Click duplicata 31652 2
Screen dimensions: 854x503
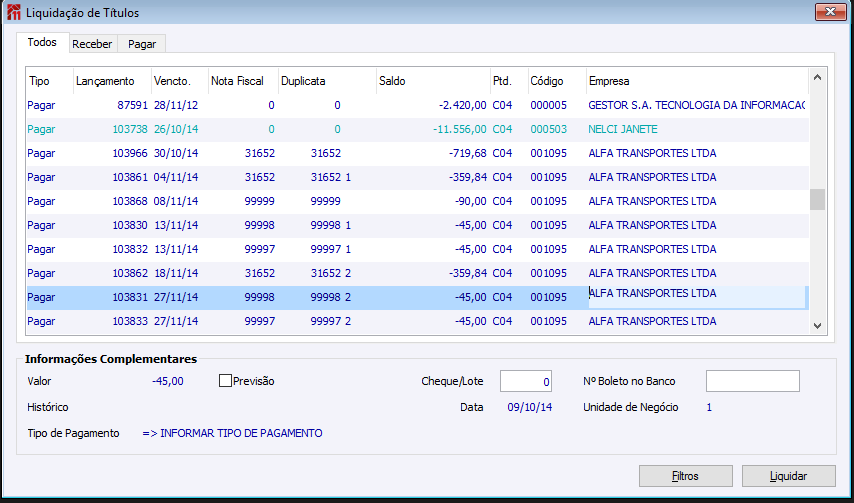point(331,273)
